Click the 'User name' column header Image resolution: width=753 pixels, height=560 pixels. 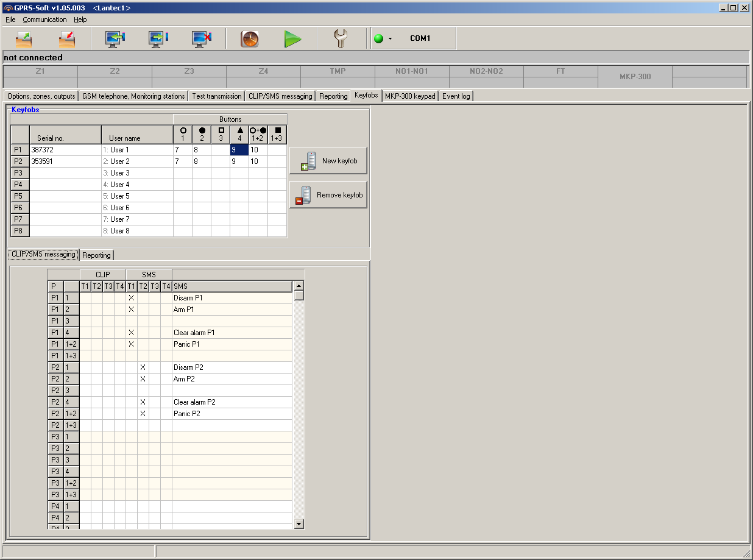tap(137, 135)
